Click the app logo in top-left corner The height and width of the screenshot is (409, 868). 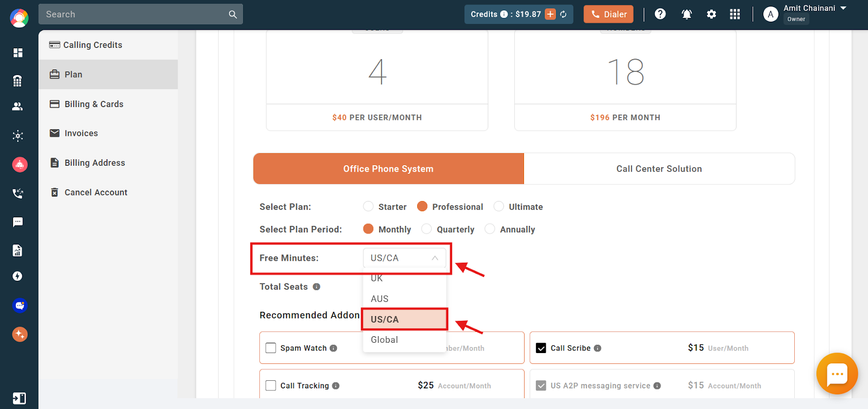(19, 18)
